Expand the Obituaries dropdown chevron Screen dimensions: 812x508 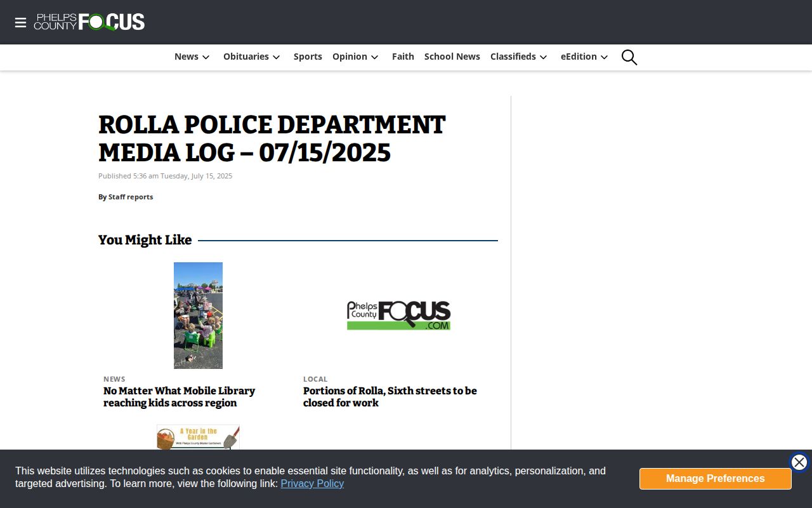[277, 57]
